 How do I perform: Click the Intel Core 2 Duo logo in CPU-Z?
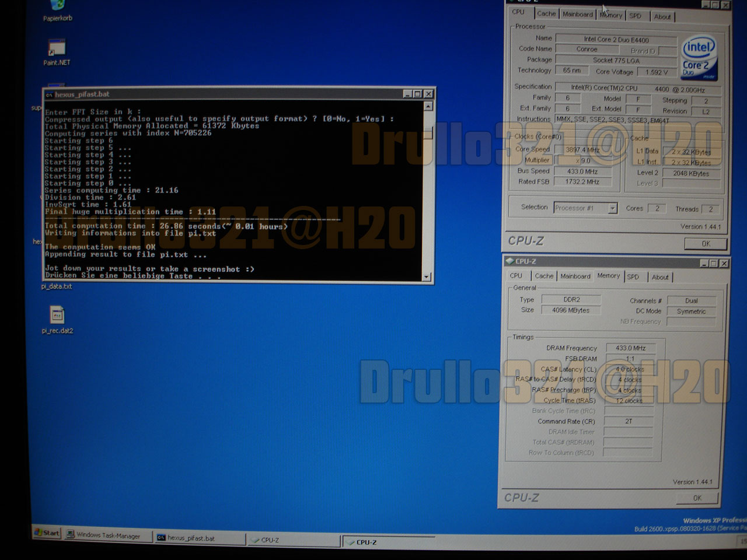tap(699, 59)
